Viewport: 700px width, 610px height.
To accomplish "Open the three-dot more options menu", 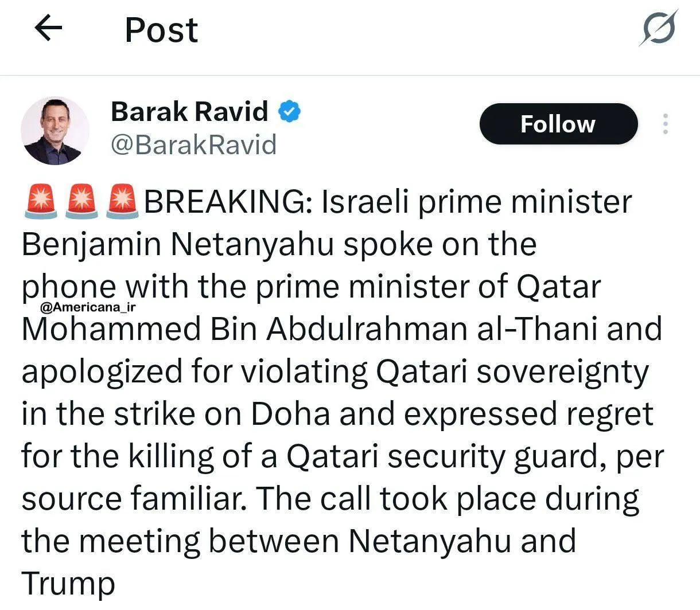I will click(x=666, y=124).
